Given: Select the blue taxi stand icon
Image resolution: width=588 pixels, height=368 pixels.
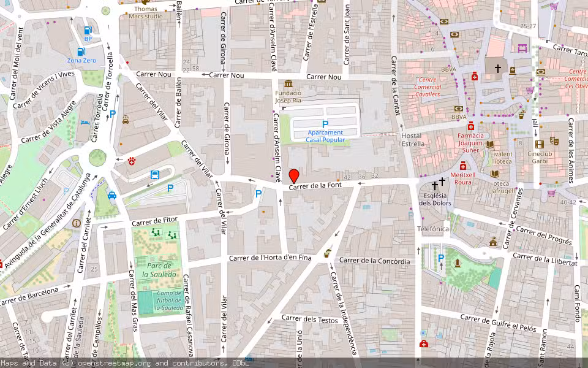Looking at the screenshot, I should point(111,195).
